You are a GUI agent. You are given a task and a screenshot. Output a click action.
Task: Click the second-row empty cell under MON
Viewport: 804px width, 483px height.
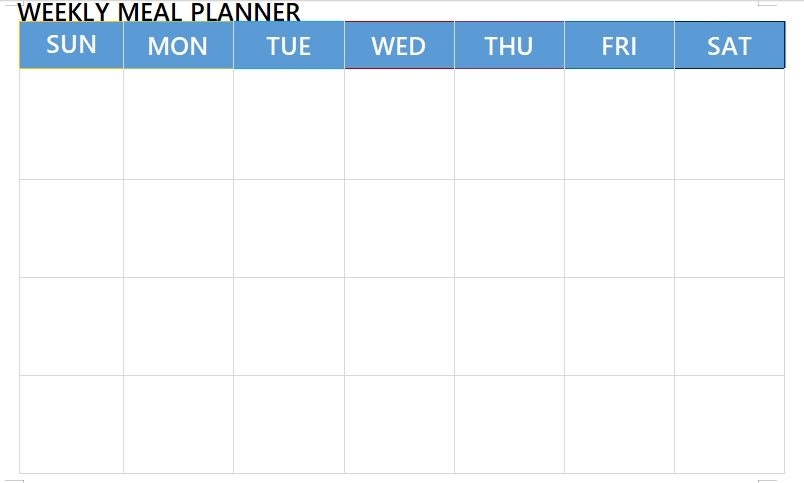click(178, 228)
